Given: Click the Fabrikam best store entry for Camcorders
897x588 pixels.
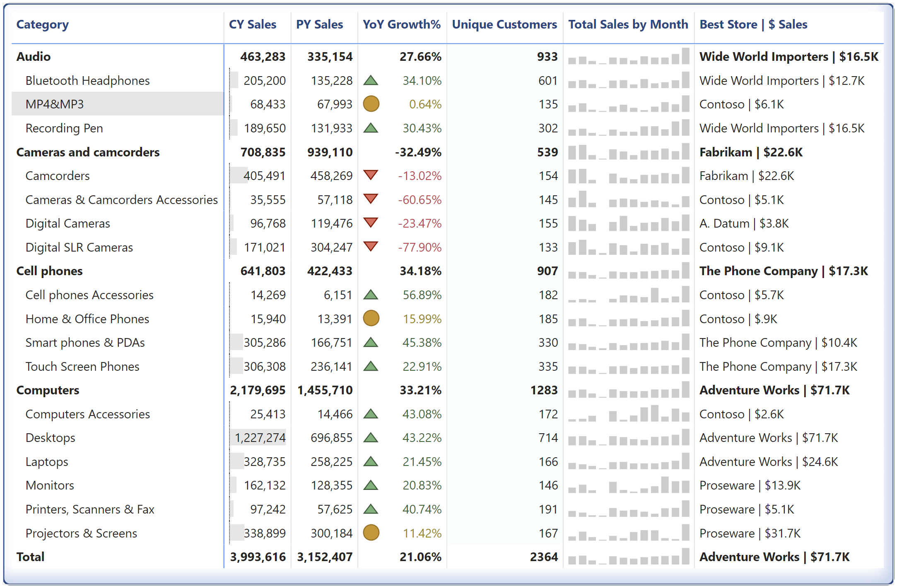Looking at the screenshot, I should (746, 175).
